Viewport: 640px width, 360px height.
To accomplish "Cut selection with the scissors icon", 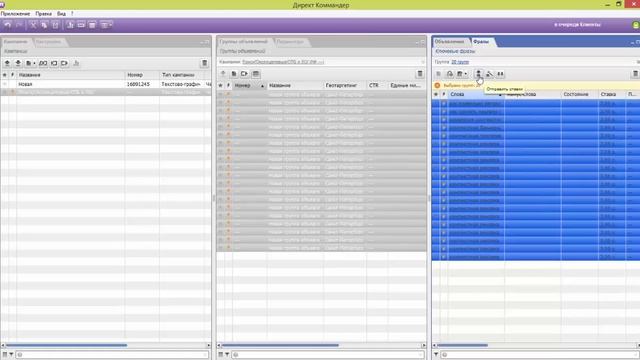I will pos(33,25).
